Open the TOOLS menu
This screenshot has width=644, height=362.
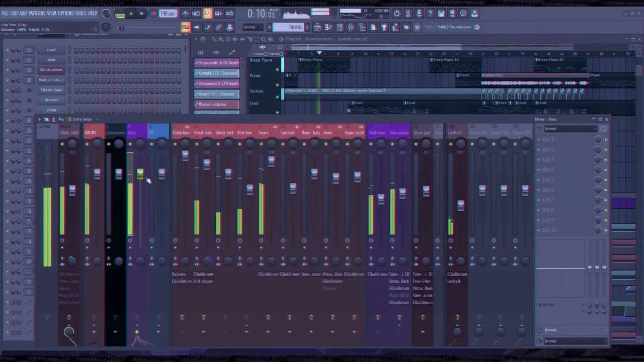80,13
